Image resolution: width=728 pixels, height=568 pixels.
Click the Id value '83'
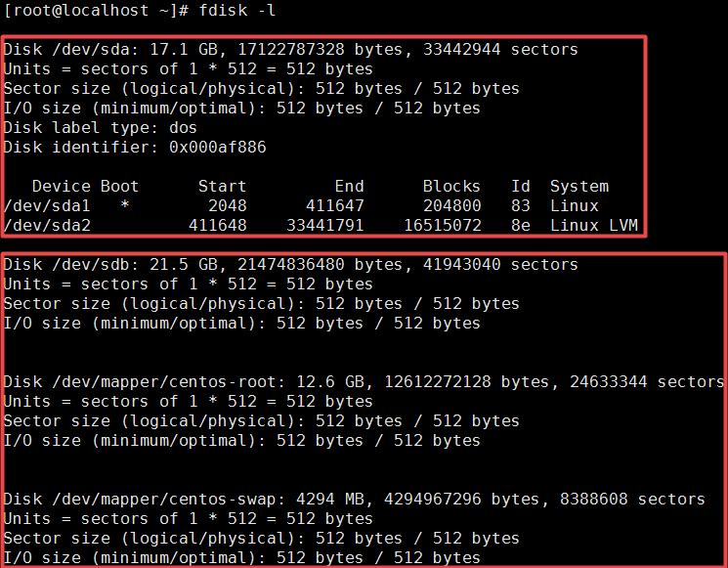click(x=521, y=205)
